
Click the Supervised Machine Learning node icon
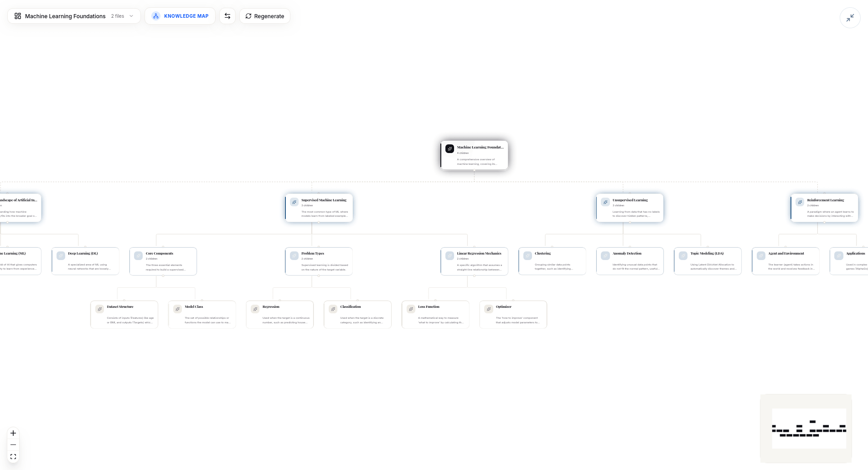[x=294, y=202]
